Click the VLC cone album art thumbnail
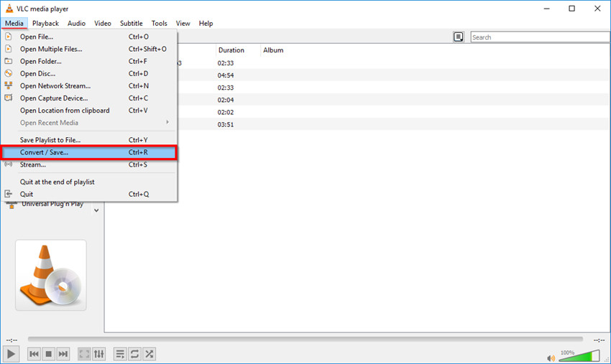This screenshot has width=611, height=364. pos(51,275)
